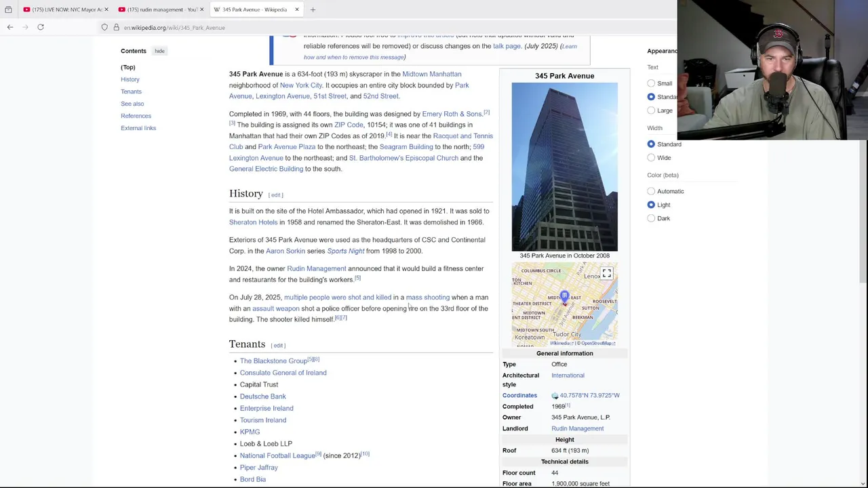This screenshot has width=868, height=488.
Task: Choose Dark color mode
Action: tap(651, 218)
